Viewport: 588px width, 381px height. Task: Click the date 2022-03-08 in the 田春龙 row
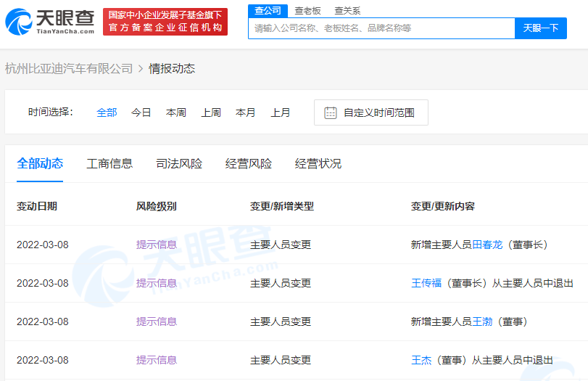click(43, 245)
